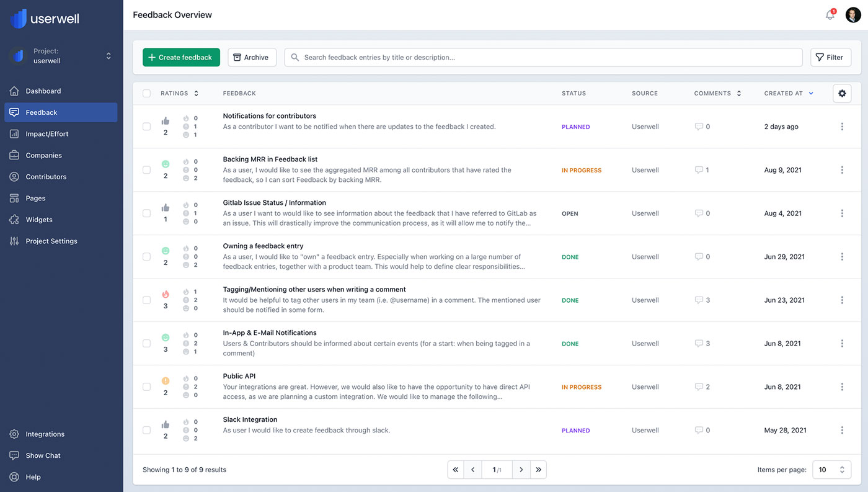Click thumbs-up rating on Slack Integration
868x492 pixels.
pyautogui.click(x=166, y=425)
